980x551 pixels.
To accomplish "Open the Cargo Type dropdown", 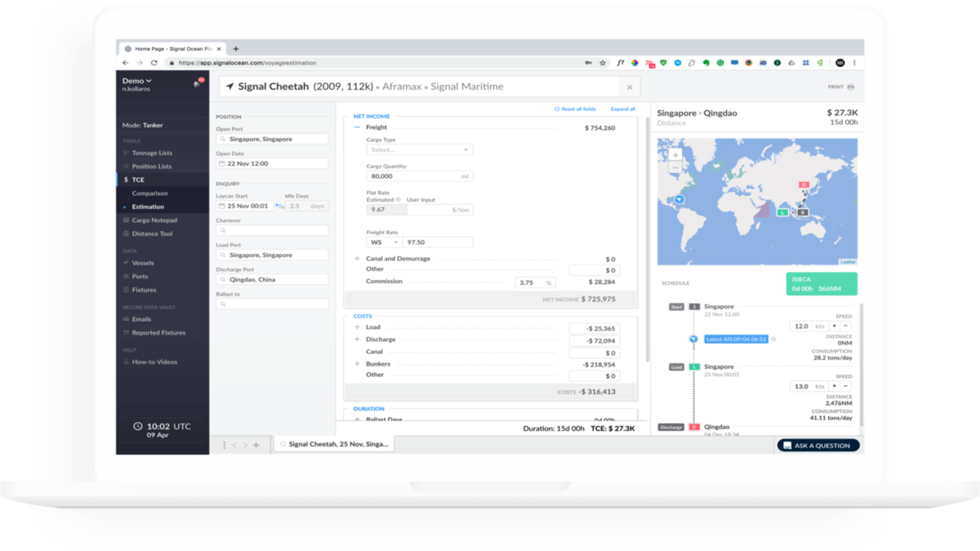I will pos(419,149).
